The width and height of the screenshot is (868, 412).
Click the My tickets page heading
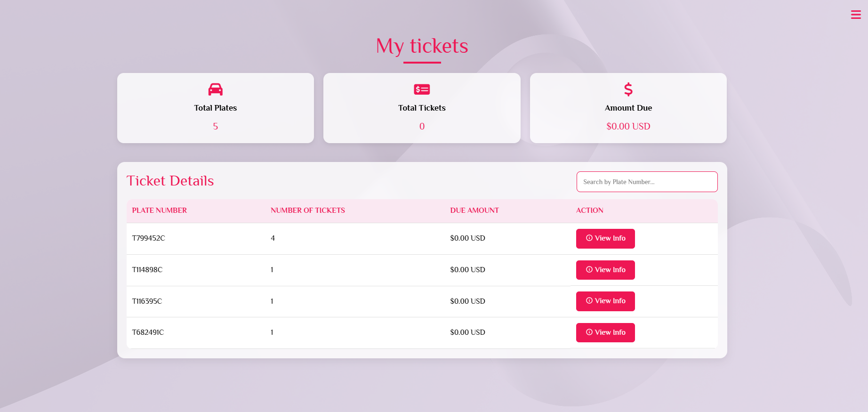pos(421,46)
